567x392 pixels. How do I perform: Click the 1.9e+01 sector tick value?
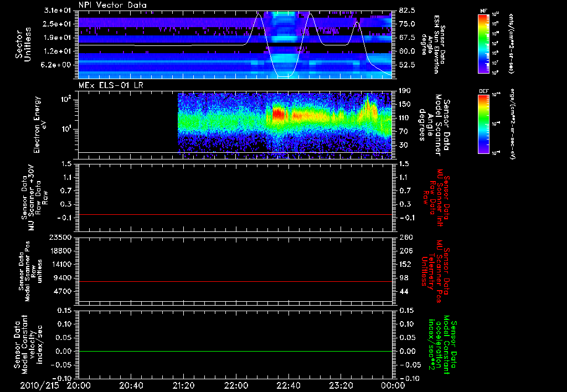tap(58, 38)
